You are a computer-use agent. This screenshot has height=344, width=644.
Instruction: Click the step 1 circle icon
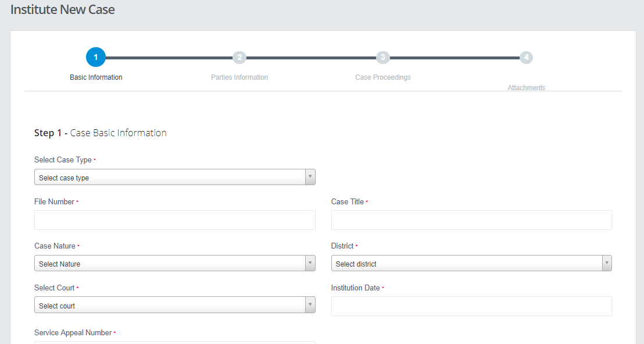pos(96,57)
